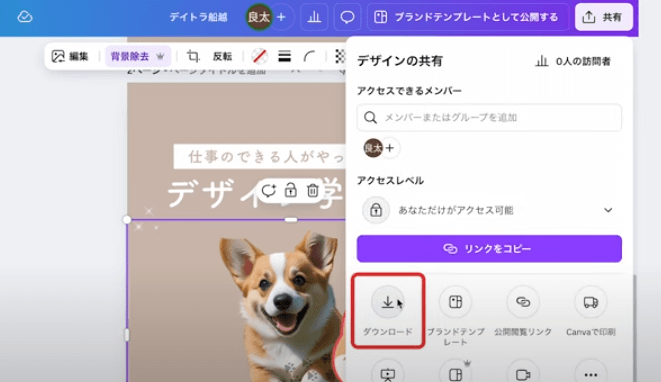
Task: Delete element with trash icon
Action: pyautogui.click(x=312, y=191)
